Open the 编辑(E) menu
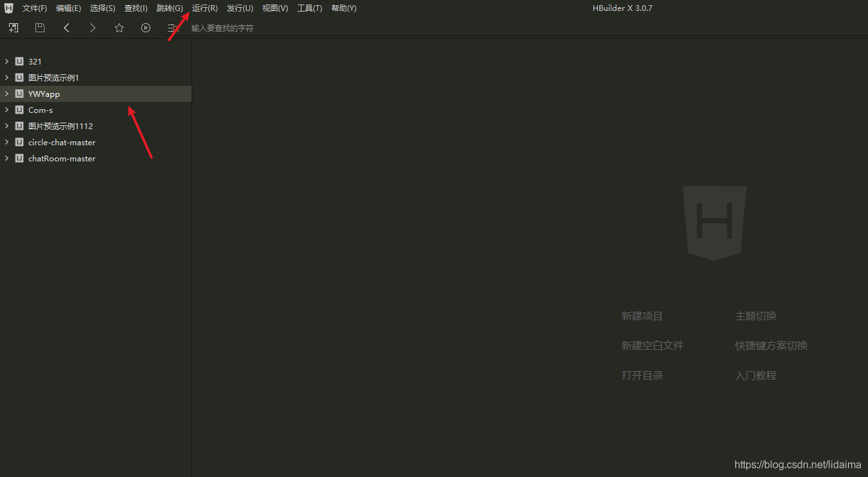This screenshot has height=477, width=868. pos(68,8)
